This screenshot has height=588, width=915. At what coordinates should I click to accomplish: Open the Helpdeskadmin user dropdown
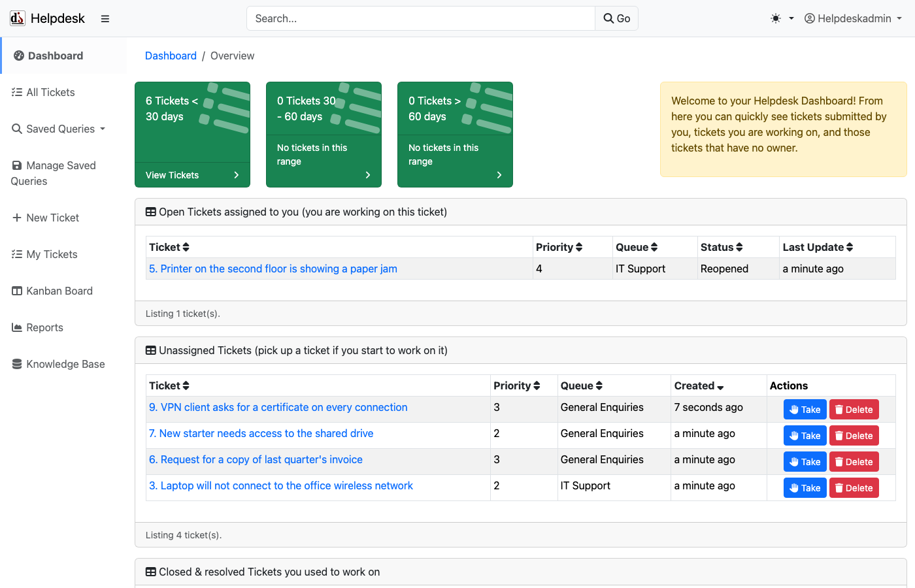click(853, 18)
